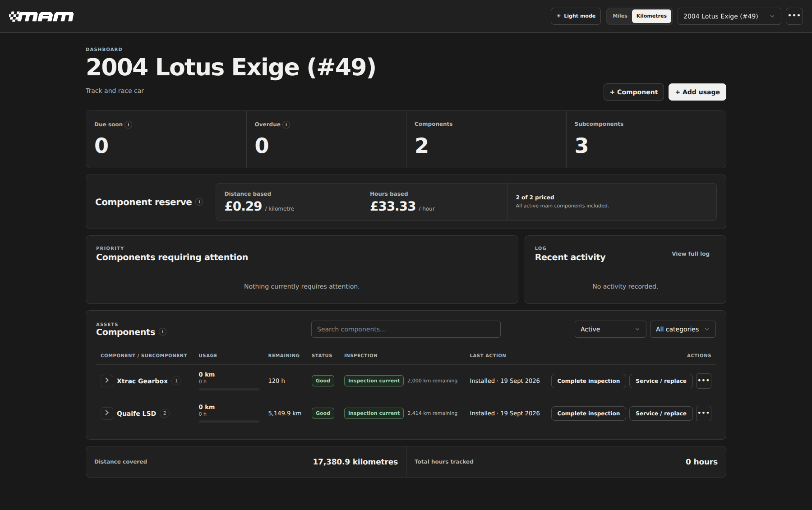Click Inspection current badge in Xtrac Gearbox row

374,381
